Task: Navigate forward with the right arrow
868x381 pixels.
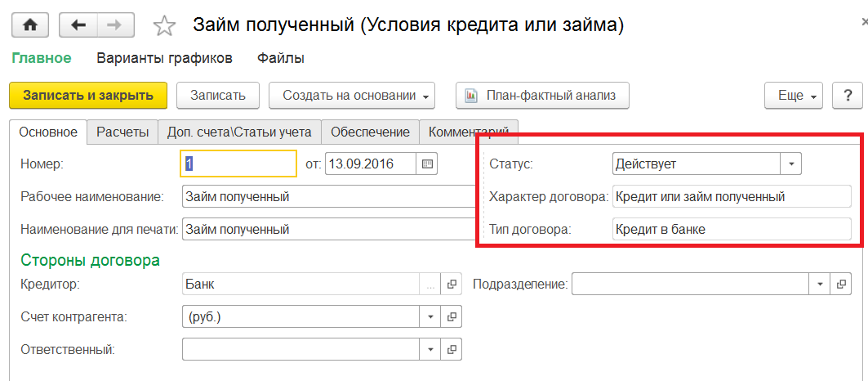Action: coord(116,25)
